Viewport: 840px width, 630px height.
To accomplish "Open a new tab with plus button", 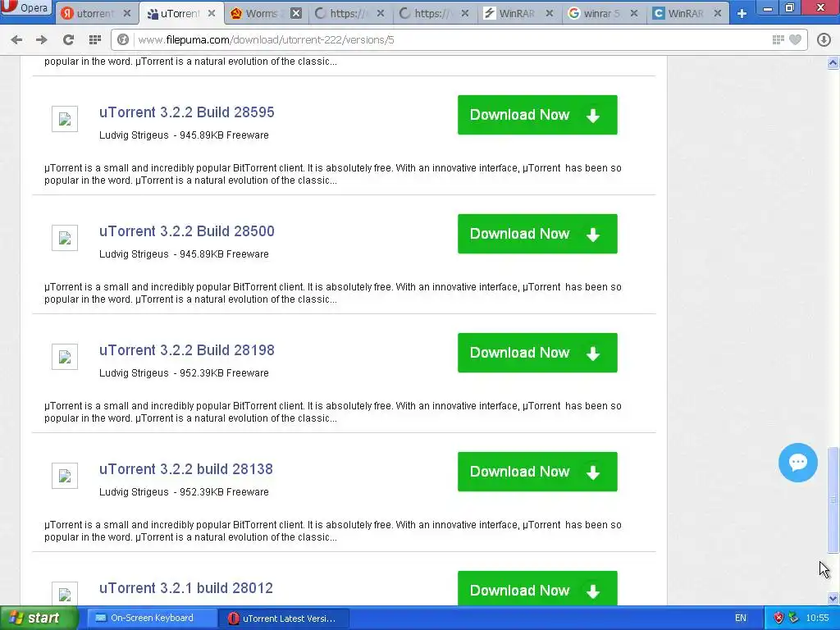I will click(x=742, y=13).
